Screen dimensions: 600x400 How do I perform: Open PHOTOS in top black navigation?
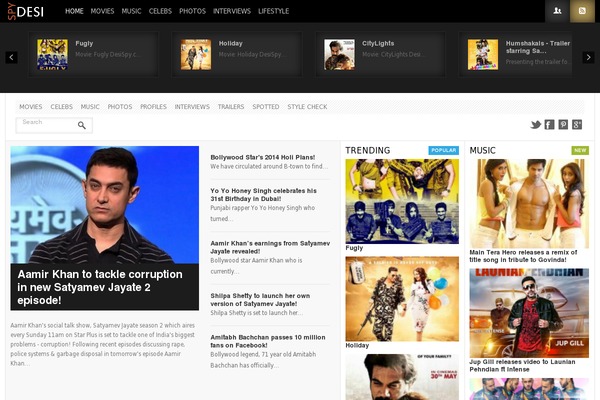pyautogui.click(x=192, y=11)
